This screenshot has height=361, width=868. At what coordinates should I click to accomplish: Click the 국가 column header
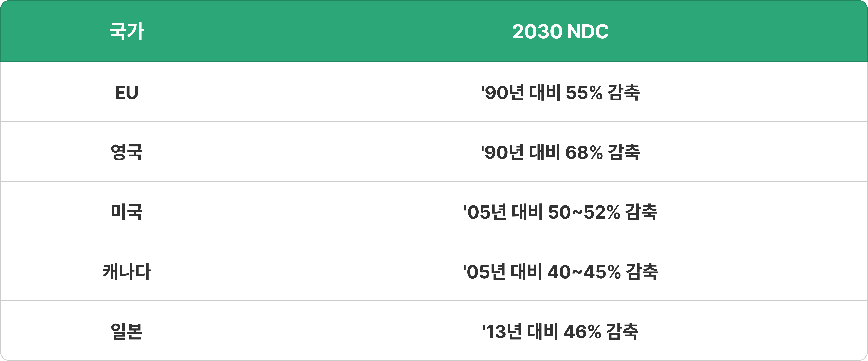[127, 32]
